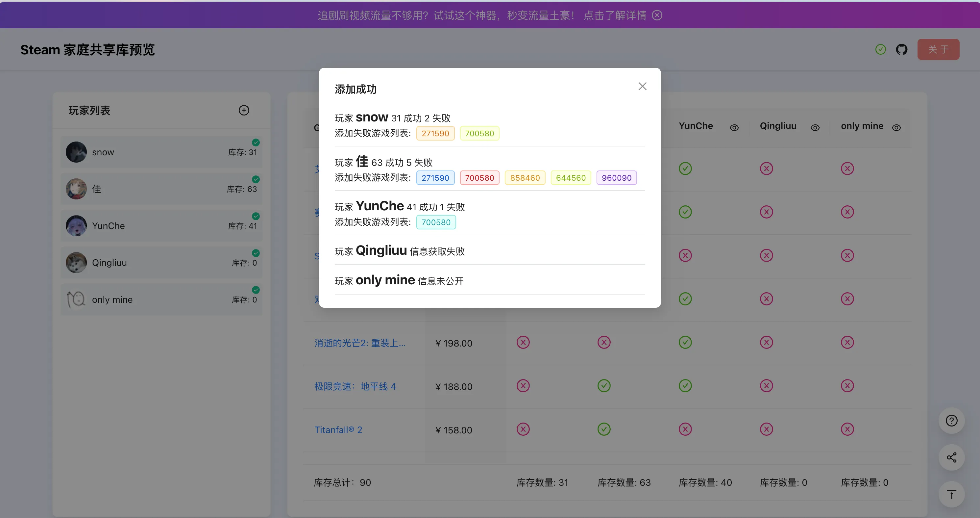Click 库存数量: 40 footer cell

tap(705, 482)
